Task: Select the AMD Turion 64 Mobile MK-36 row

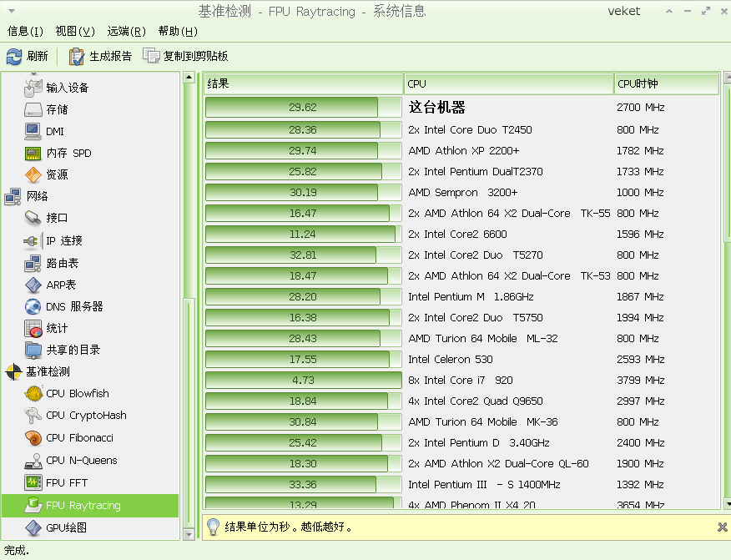Action: [x=461, y=422]
